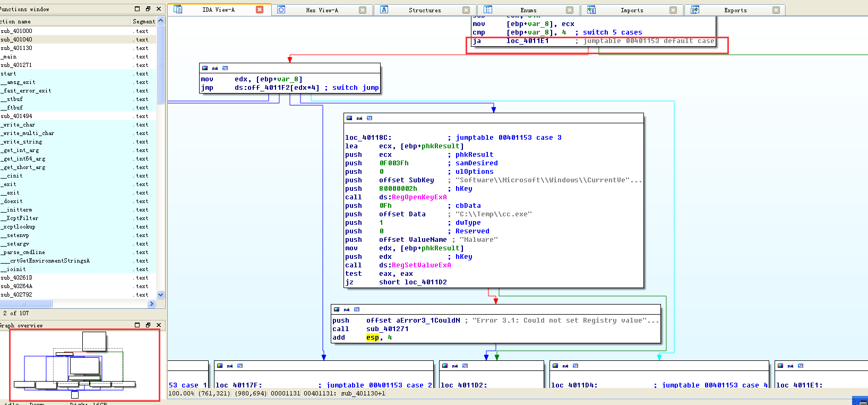
Task: Click list icon on Error 3.1 node
Action: coord(357,309)
